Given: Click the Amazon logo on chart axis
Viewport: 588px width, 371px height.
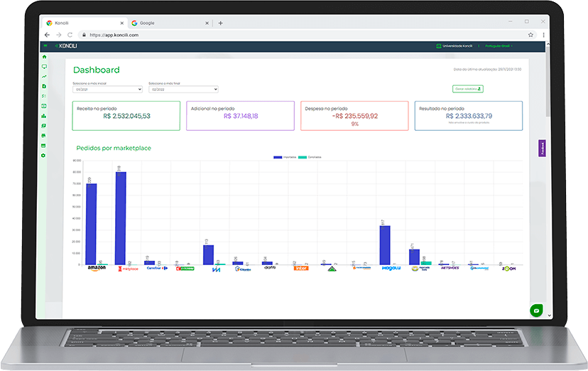Looking at the screenshot, I should (x=97, y=268).
